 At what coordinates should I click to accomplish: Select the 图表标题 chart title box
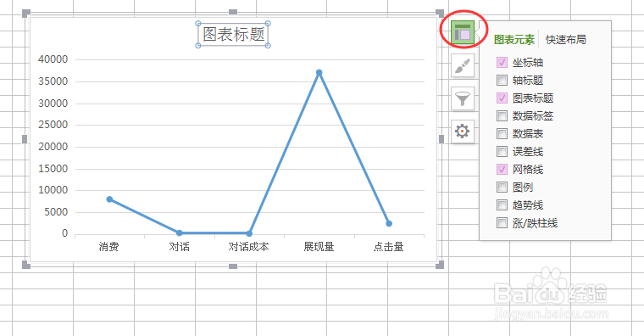233,35
